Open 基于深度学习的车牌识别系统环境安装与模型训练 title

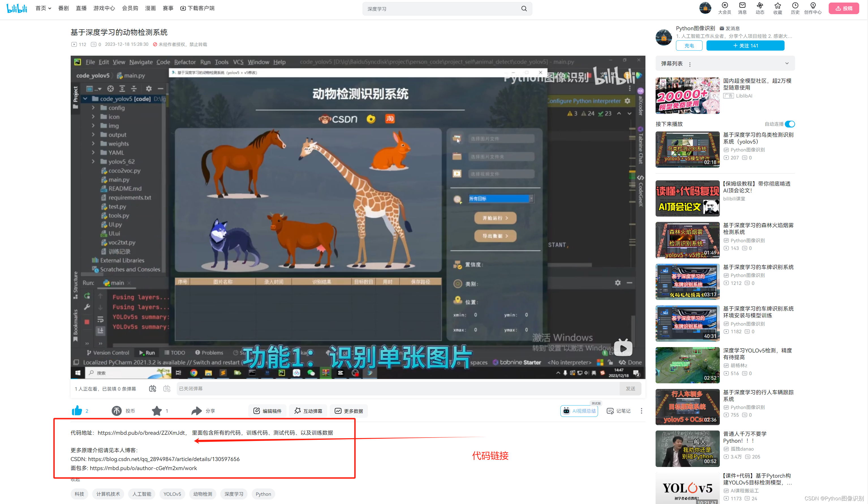click(758, 312)
